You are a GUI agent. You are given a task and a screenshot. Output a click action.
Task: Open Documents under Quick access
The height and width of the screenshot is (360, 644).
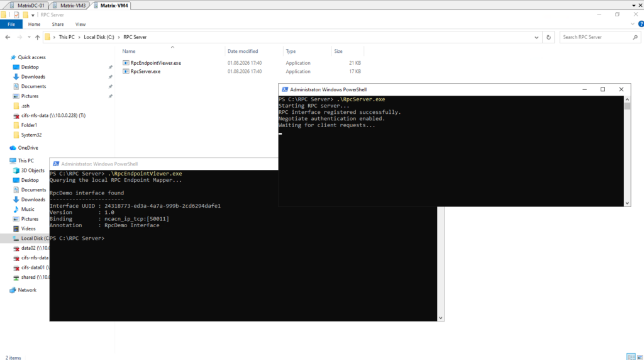(x=33, y=86)
